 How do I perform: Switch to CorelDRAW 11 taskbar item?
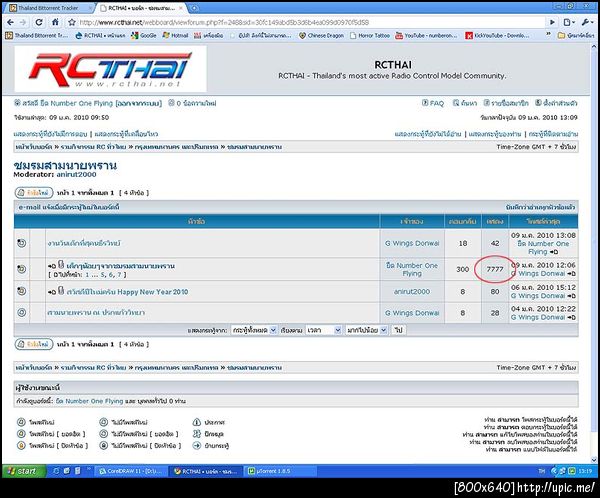(130, 471)
